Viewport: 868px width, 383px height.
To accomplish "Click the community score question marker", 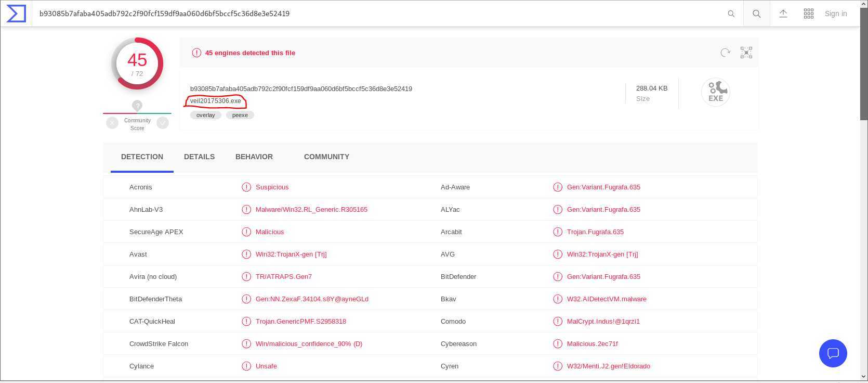I will (137, 106).
